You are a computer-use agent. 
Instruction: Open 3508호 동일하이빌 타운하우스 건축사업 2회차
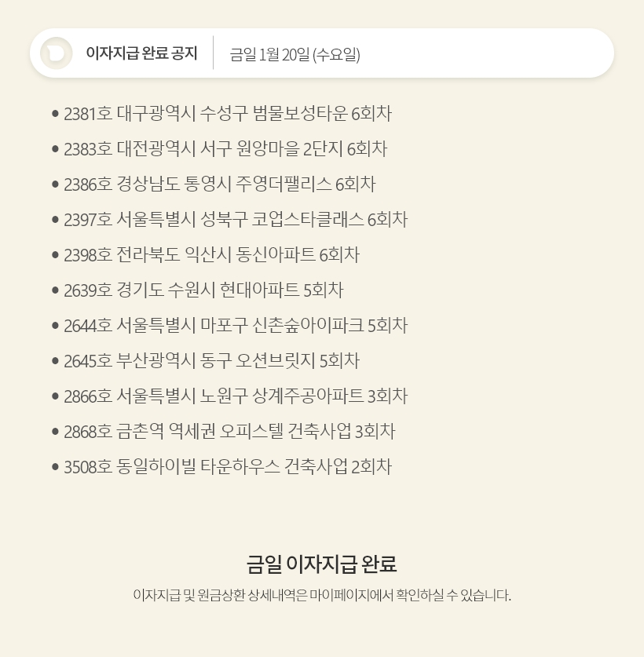(x=227, y=467)
